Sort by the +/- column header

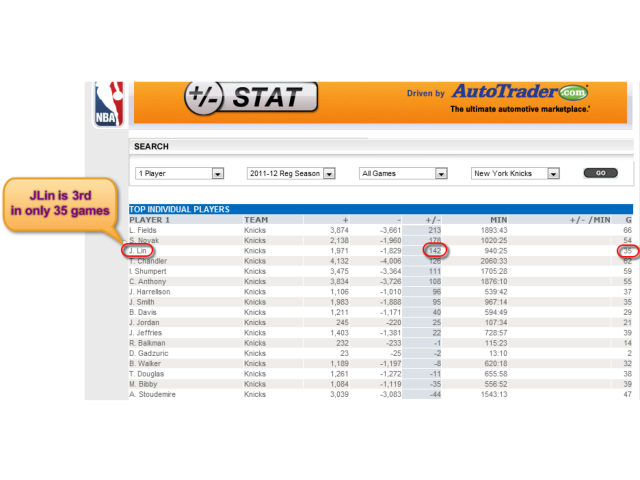tap(433, 220)
